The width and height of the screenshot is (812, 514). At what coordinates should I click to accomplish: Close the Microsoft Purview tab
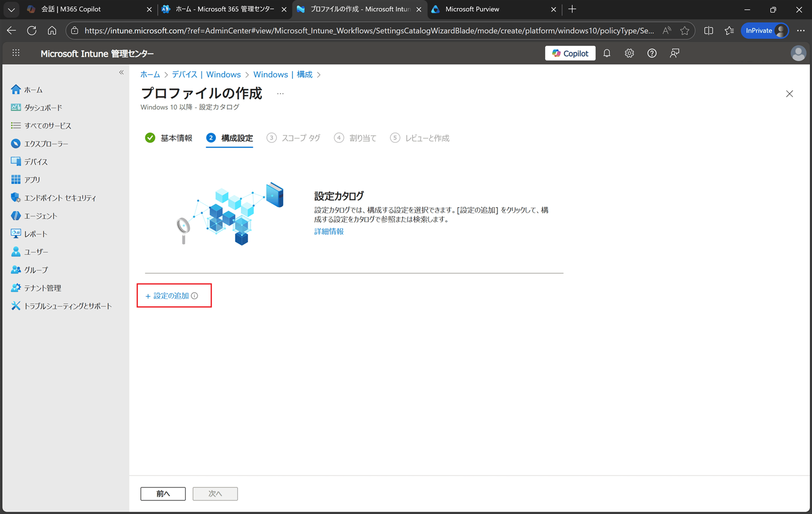553,9
